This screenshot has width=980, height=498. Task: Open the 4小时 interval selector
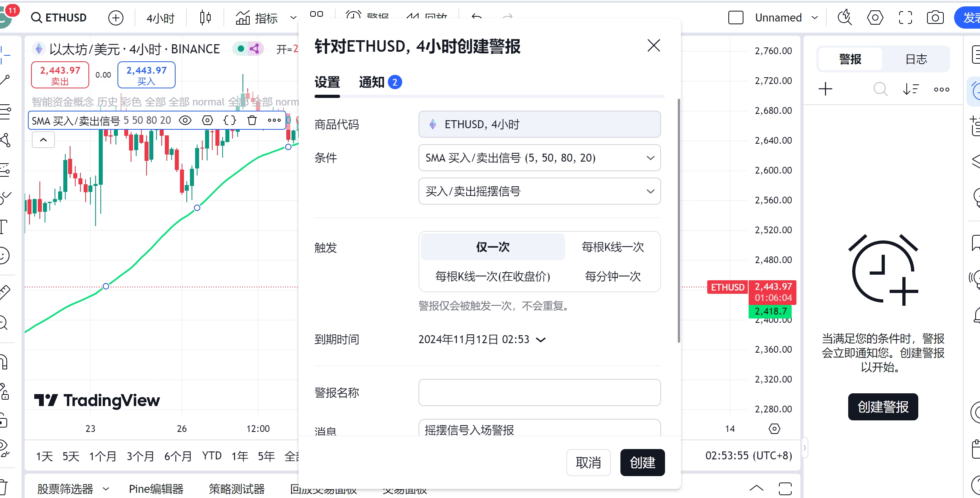pos(160,18)
